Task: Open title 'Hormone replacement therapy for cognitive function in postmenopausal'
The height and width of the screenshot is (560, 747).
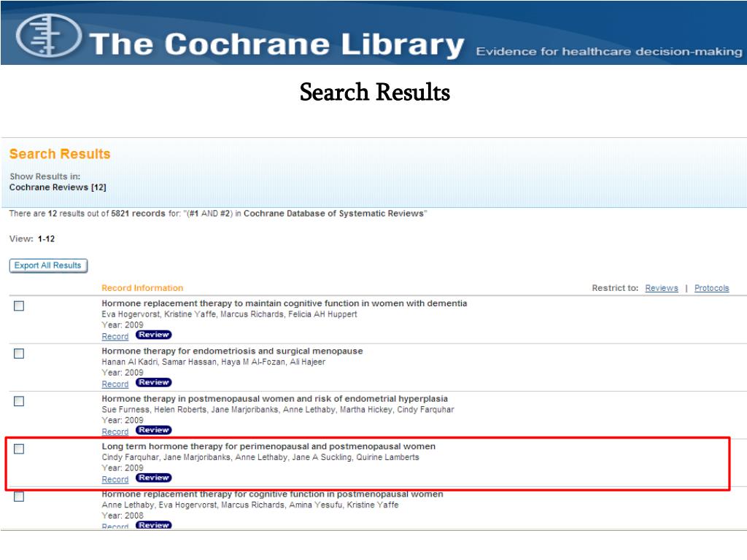Action: (x=272, y=494)
